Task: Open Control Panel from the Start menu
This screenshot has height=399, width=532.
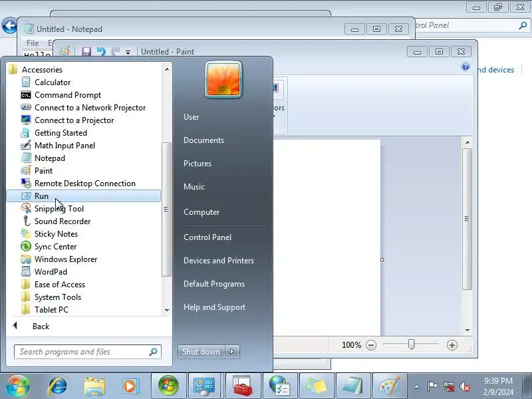Action: [x=207, y=237]
